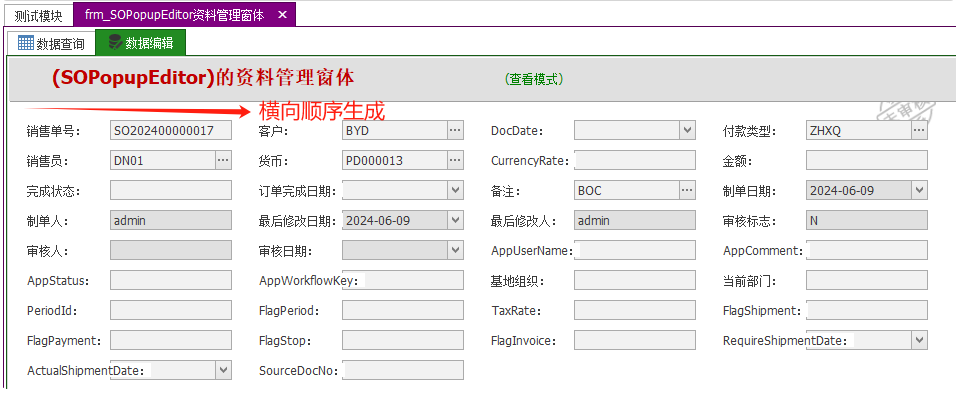Click the AppStatus input field
The height and width of the screenshot is (398, 956).
point(171,280)
